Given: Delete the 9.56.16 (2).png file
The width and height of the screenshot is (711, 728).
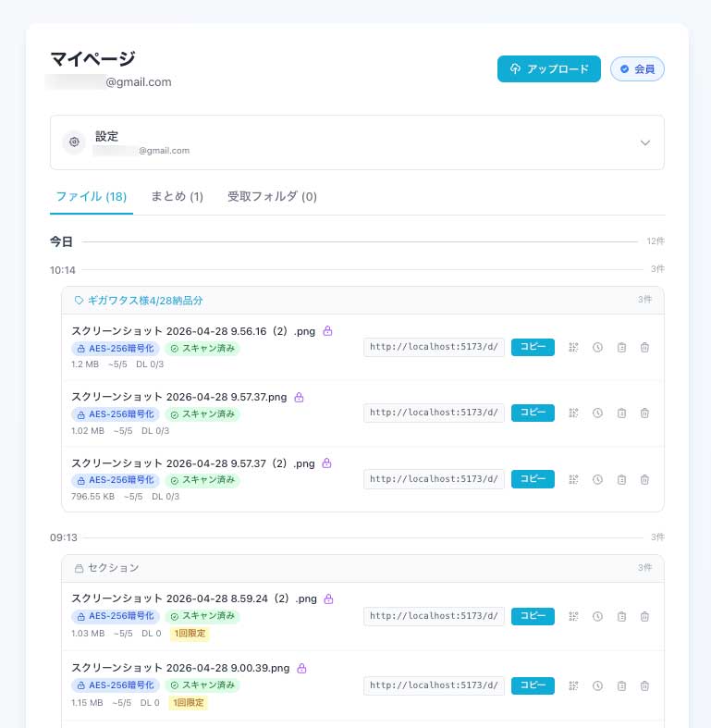Looking at the screenshot, I should 644,347.
